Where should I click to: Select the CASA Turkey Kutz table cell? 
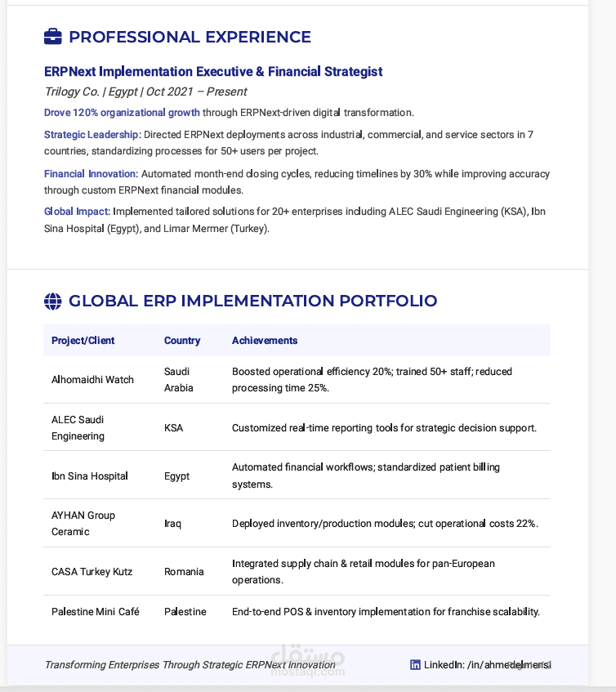point(92,572)
